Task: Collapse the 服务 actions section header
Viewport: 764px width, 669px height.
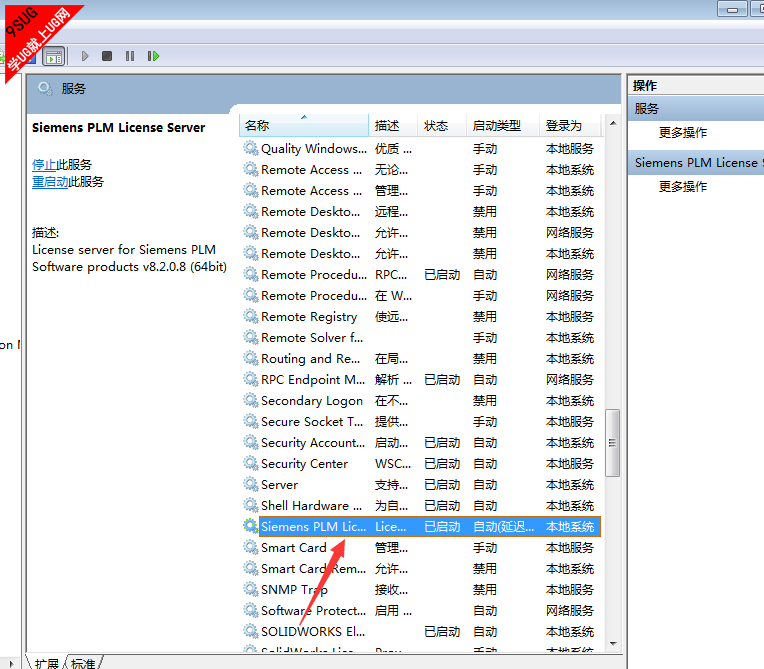Action: (696, 108)
